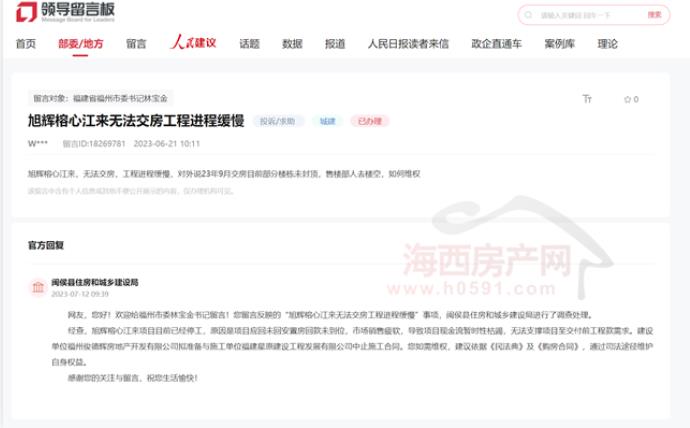
Task: Click the red 搜索 button
Action: tap(654, 15)
